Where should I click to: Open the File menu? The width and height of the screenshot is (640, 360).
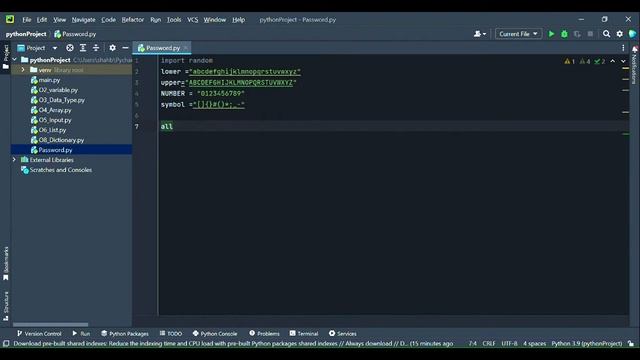coord(27,20)
